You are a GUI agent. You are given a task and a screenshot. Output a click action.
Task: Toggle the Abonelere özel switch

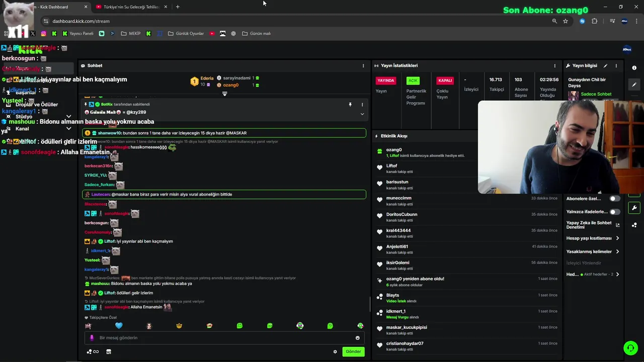click(614, 199)
